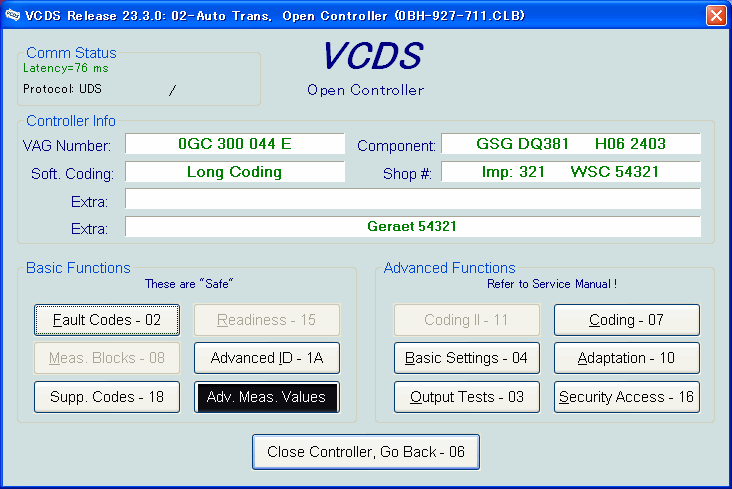This screenshot has height=489, width=732.
Task: Click the Coding - 07 button
Action: (x=626, y=320)
